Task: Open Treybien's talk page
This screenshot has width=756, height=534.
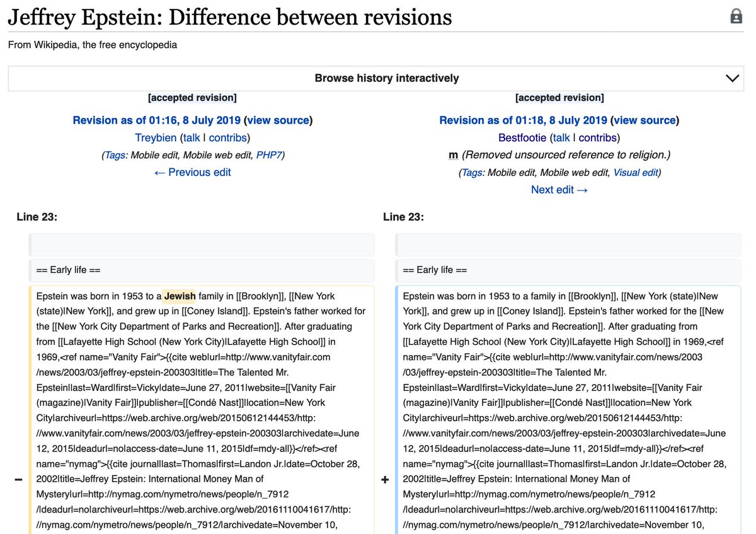Action: click(x=191, y=137)
